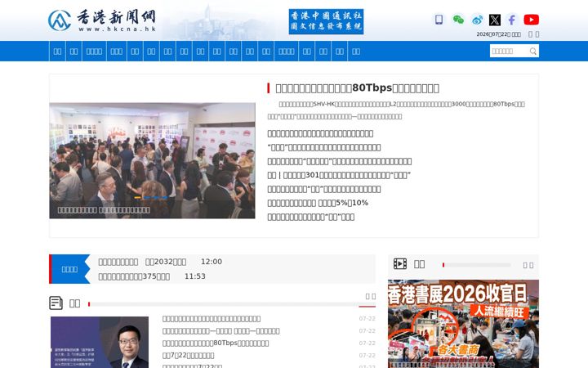Screen dimensions: 588x368
Task: Click the document news section icon
Action: 56,303
